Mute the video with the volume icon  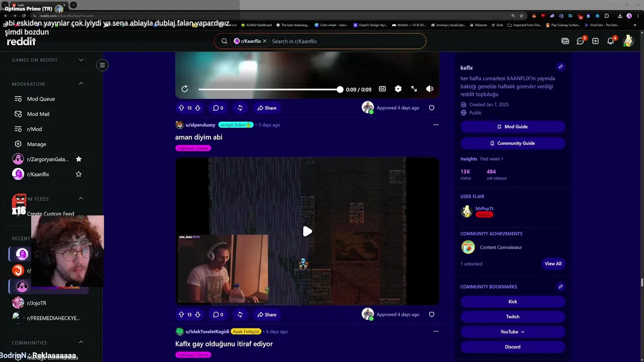click(430, 89)
